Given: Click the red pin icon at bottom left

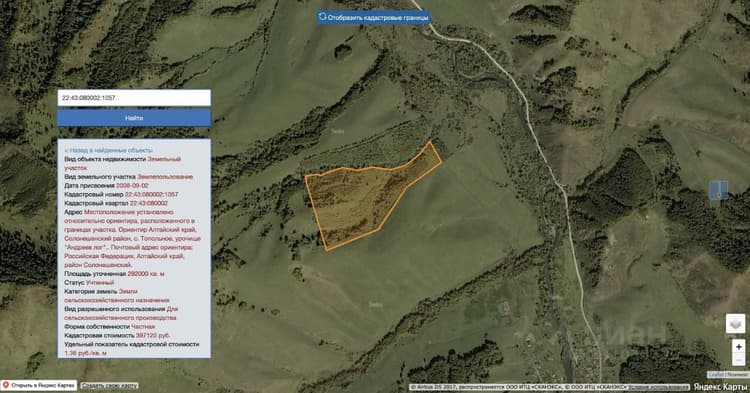Looking at the screenshot, I should click(6, 385).
